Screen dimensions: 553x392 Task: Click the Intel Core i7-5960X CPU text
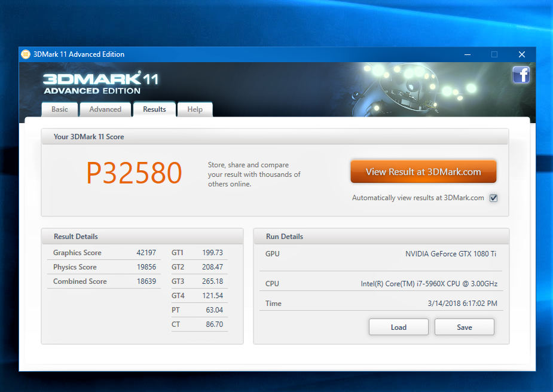(429, 284)
